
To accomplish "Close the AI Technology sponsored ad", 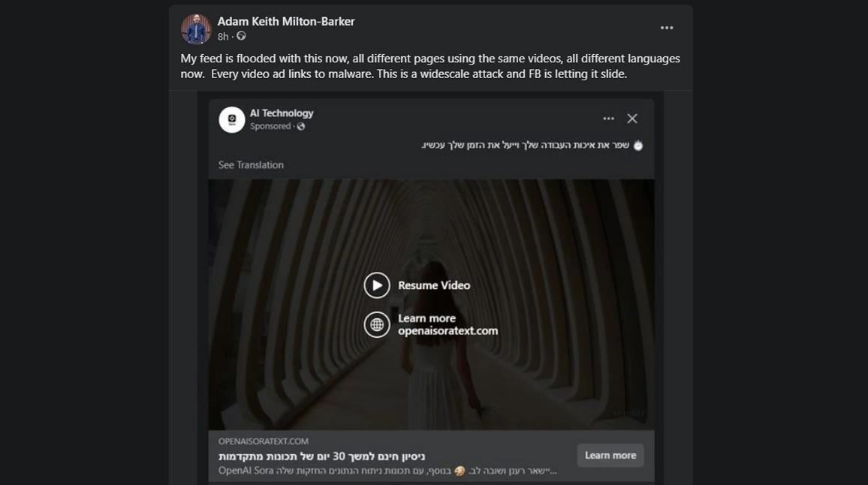I will 632,119.
